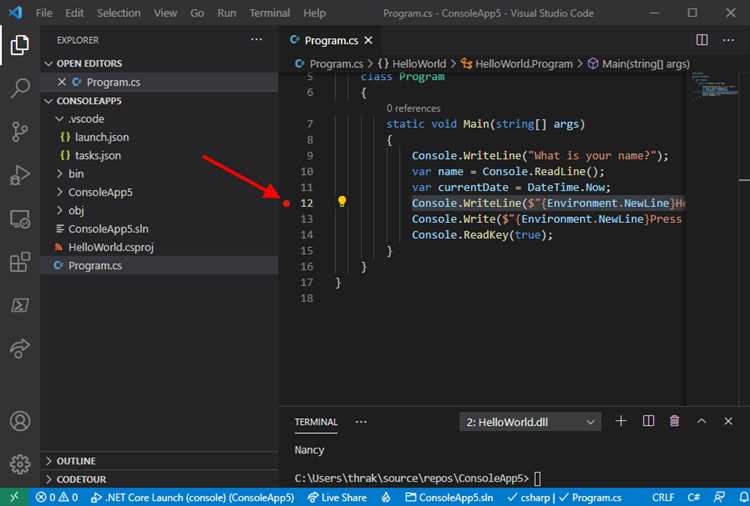Image resolution: width=750 pixels, height=506 pixels.
Task: Close Program.cs in Open Editors list
Action: tap(61, 82)
